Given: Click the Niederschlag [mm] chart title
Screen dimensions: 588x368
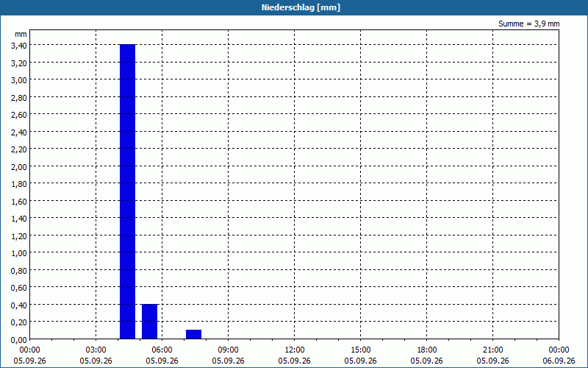Looking at the screenshot, I should point(301,7).
